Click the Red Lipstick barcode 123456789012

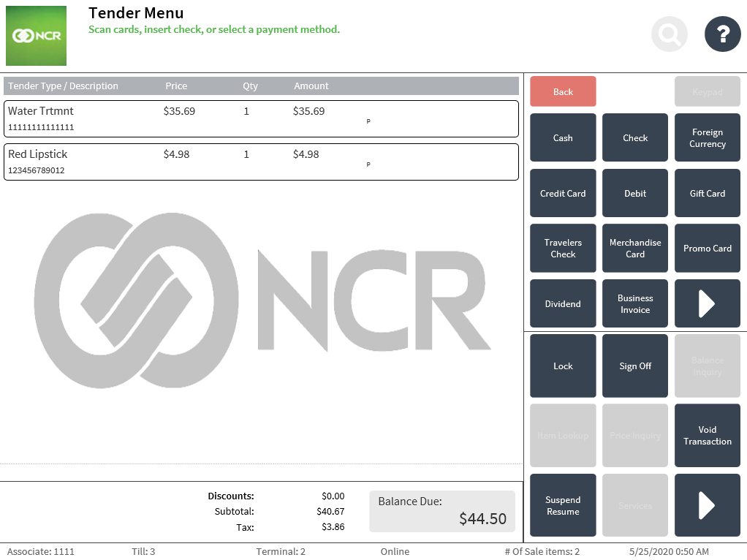pos(37,170)
